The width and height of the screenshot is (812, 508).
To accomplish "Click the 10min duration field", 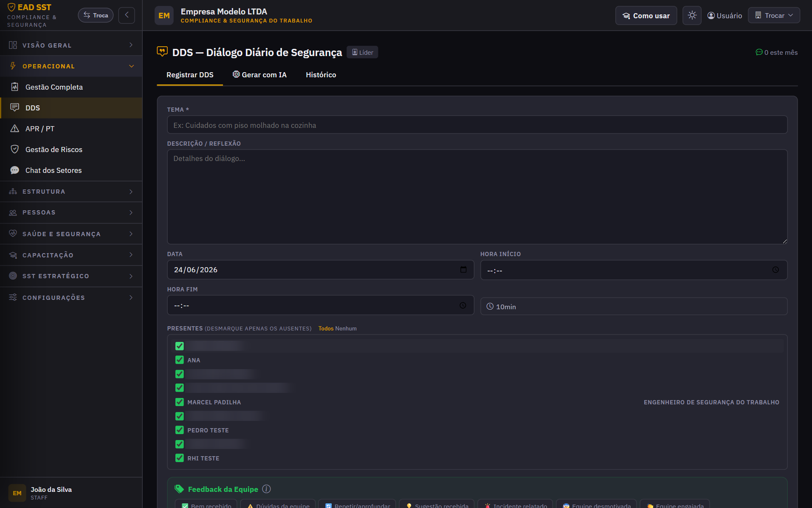I will 634,306.
